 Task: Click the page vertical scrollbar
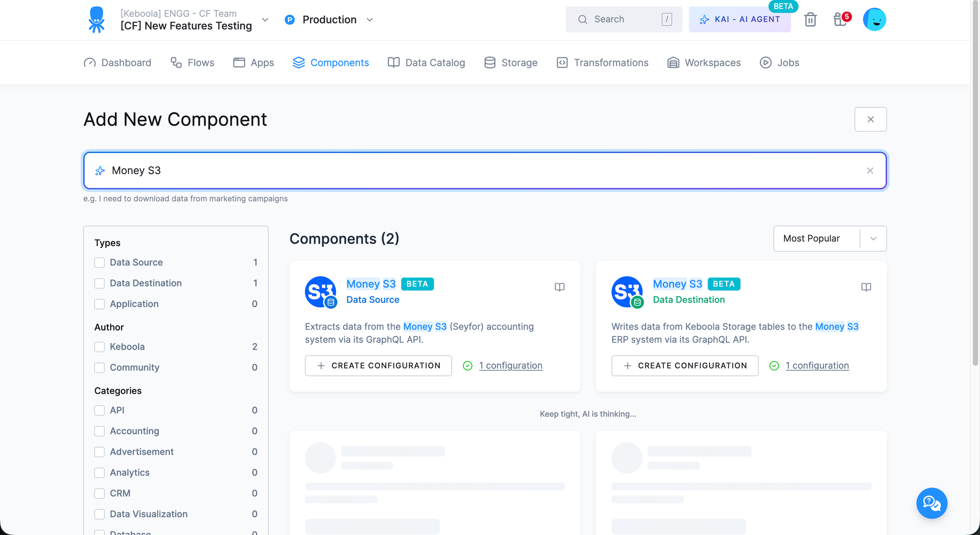[x=975, y=183]
